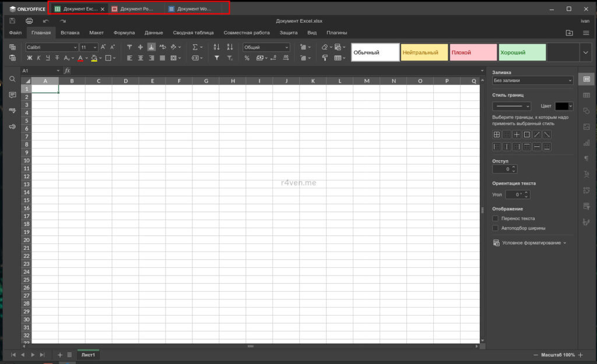Open the Calibri font name dropdown

pos(51,47)
